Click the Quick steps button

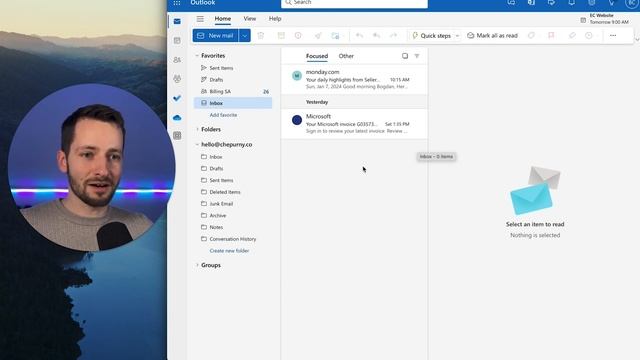coord(431,36)
